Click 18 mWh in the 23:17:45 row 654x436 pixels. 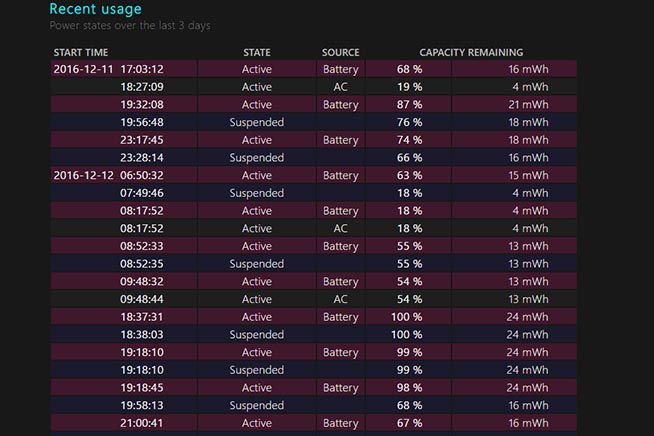click(528, 140)
